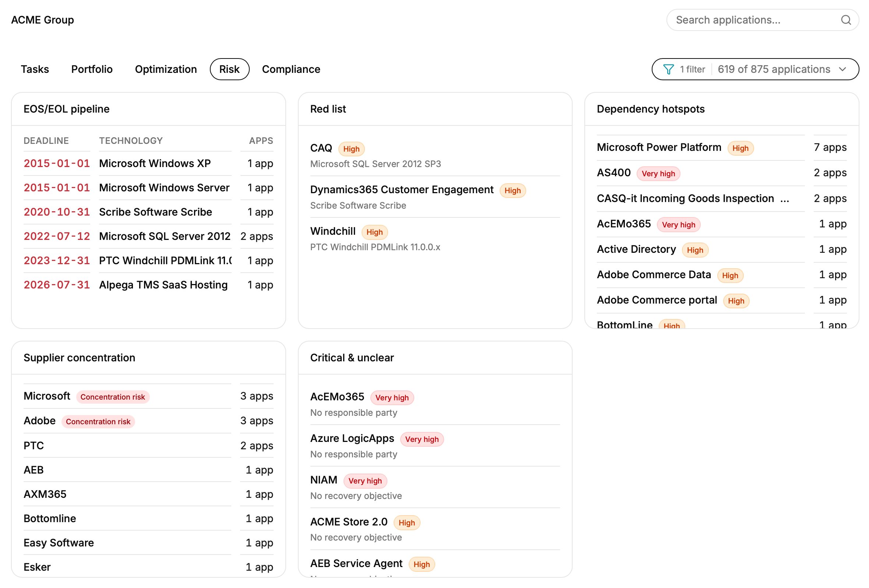
Task: Open the Compliance tab
Action: [x=291, y=69]
